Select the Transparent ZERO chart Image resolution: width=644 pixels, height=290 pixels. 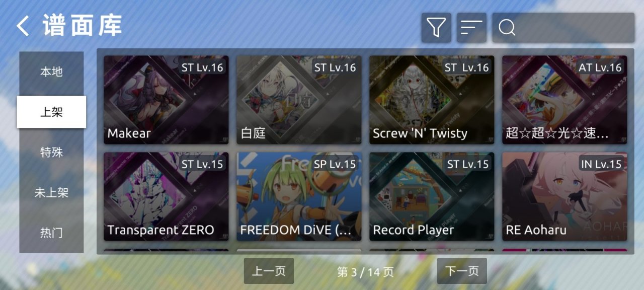click(166, 196)
